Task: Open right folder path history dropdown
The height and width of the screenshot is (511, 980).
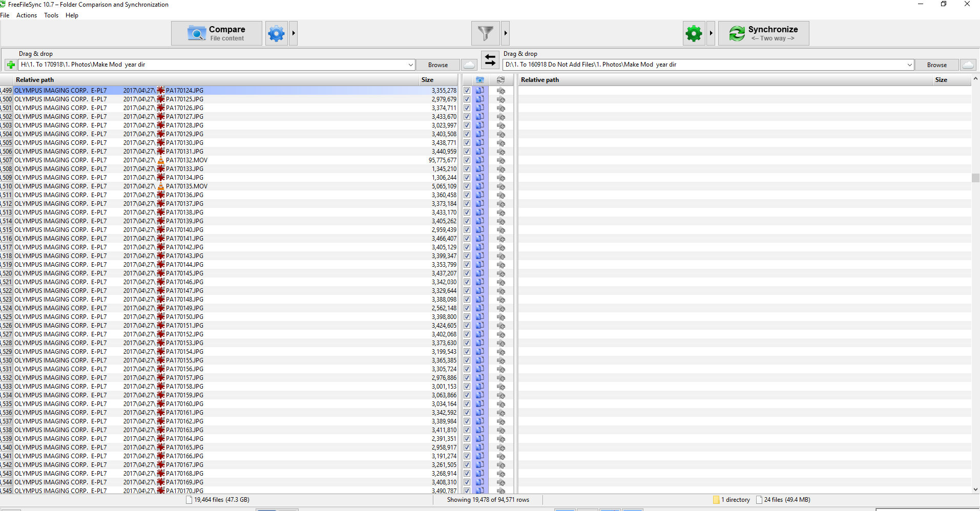Action: (909, 65)
